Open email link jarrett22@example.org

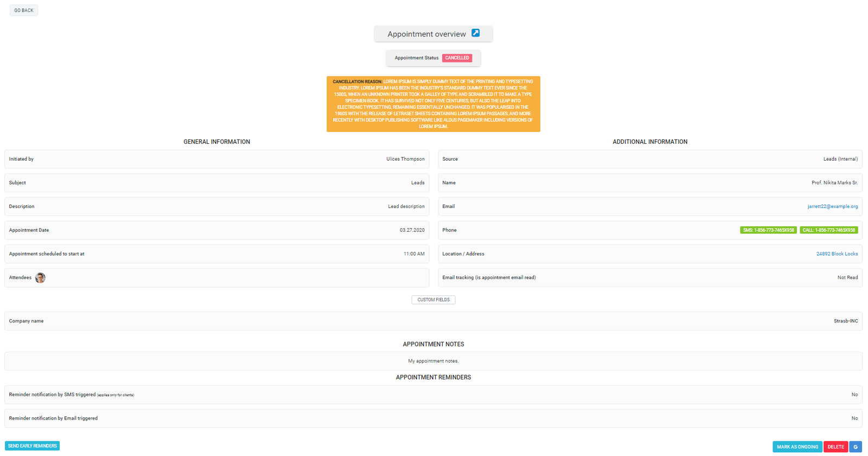tap(832, 207)
